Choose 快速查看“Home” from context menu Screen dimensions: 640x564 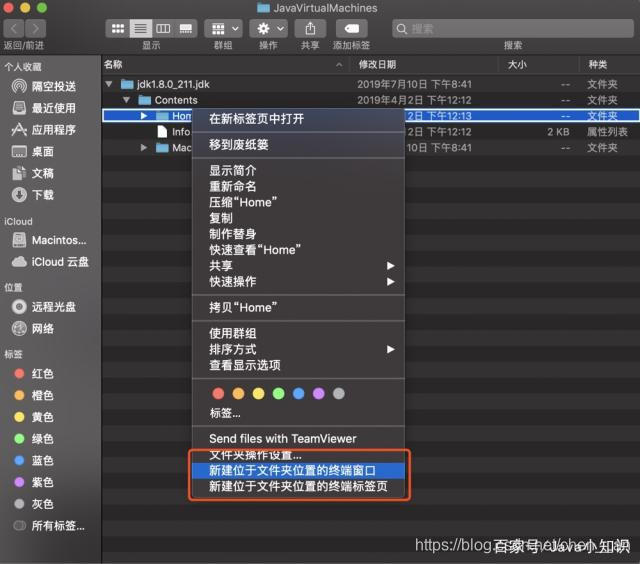pyautogui.click(x=298, y=250)
